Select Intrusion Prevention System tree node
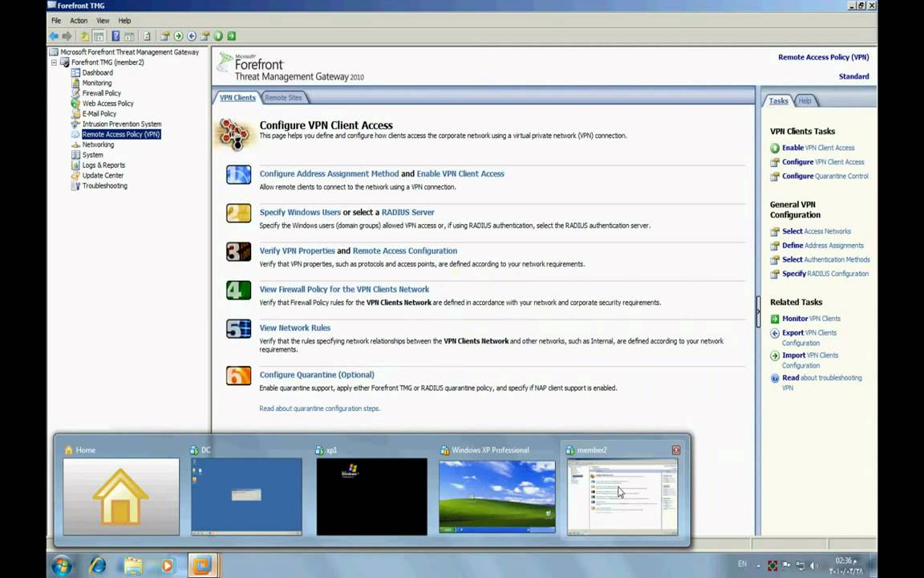The height and width of the screenshot is (578, 924). point(121,124)
